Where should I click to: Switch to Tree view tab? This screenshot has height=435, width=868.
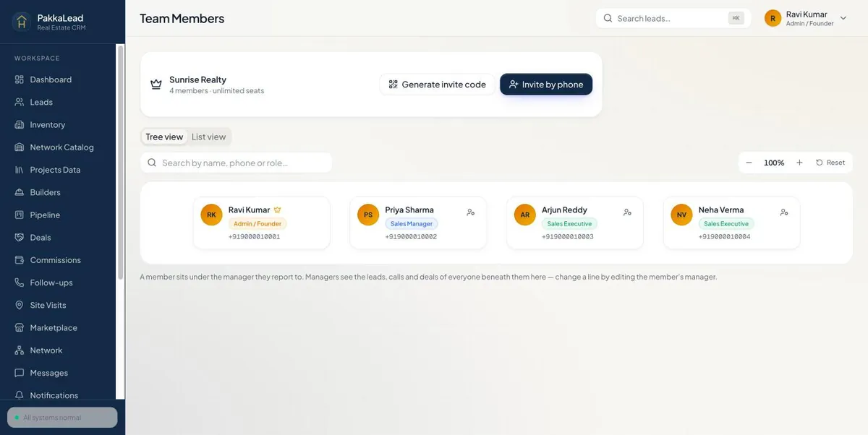164,137
